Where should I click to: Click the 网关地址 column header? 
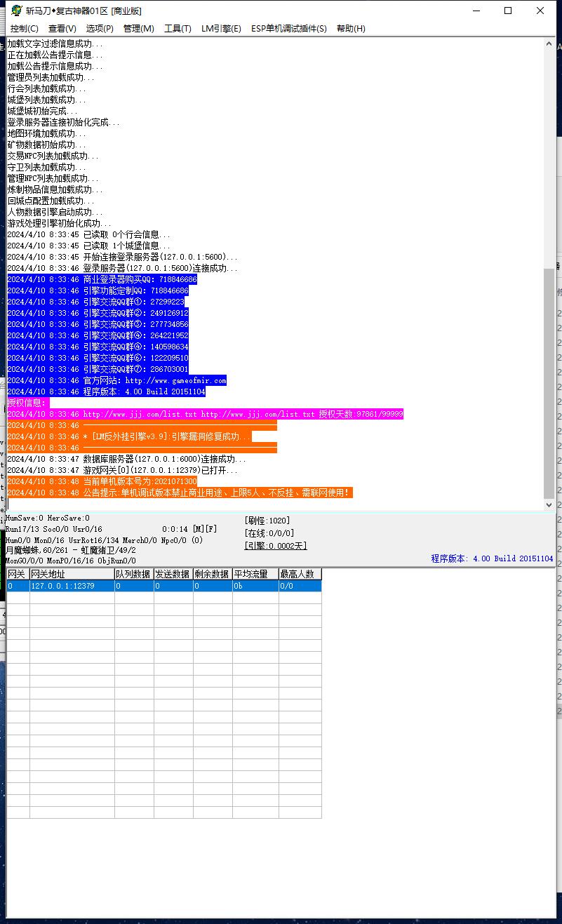(72, 574)
